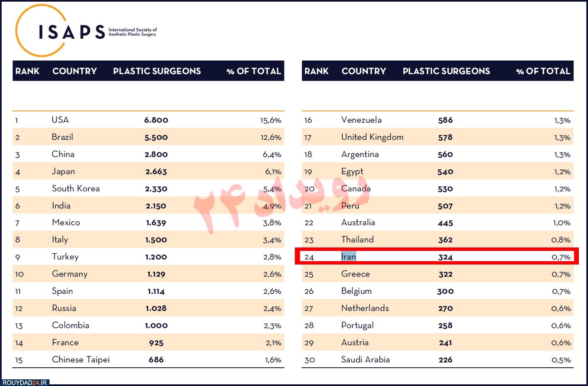Click the rank number 30 cell
The height and width of the screenshot is (386, 588).
tap(309, 360)
